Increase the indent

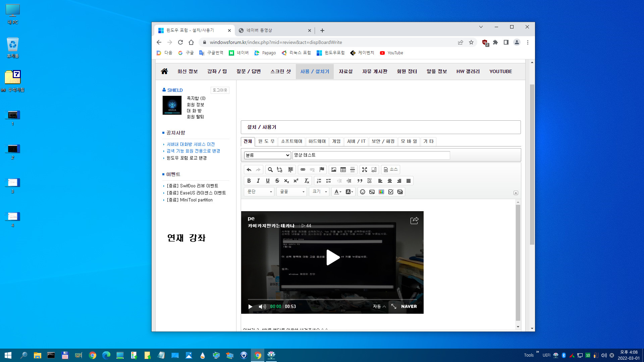click(x=349, y=181)
